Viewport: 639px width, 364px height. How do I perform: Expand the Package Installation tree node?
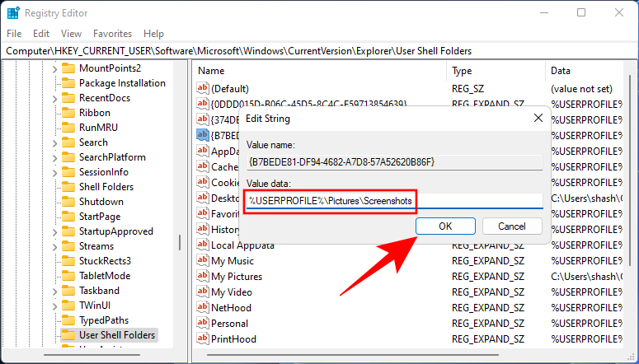click(x=55, y=83)
